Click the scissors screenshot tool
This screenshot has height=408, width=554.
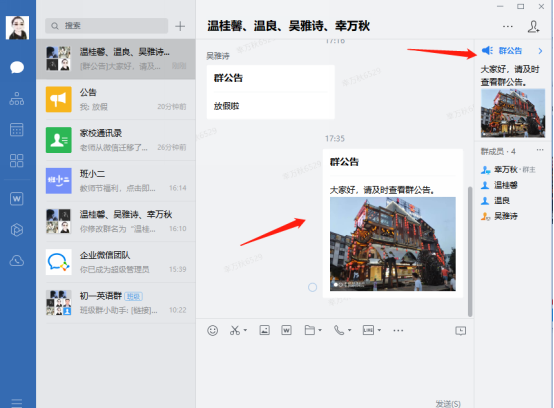coord(235,331)
